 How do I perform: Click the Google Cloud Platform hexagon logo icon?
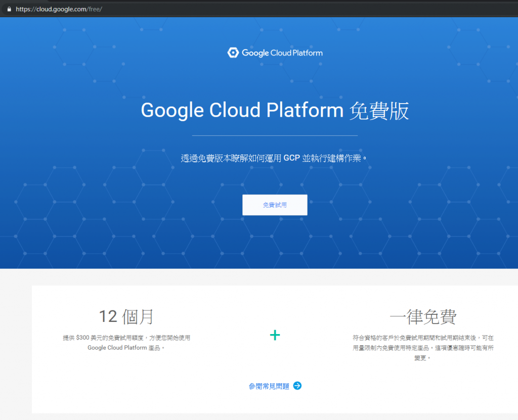233,53
